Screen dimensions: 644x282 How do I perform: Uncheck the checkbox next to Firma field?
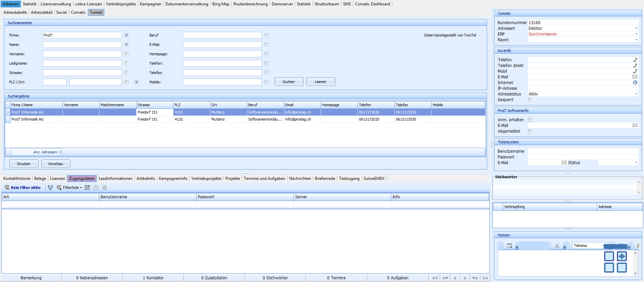pos(126,35)
